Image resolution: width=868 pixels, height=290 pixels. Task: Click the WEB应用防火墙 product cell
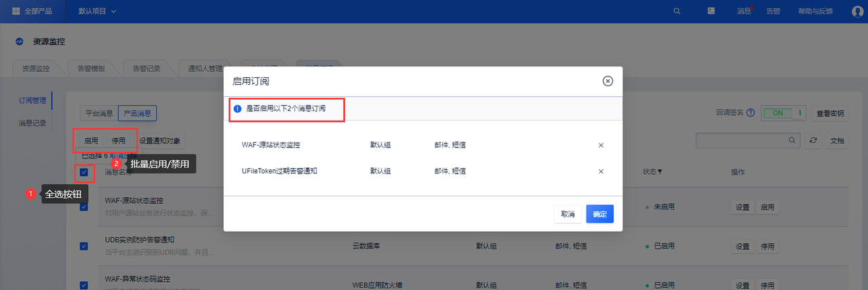pyautogui.click(x=376, y=285)
